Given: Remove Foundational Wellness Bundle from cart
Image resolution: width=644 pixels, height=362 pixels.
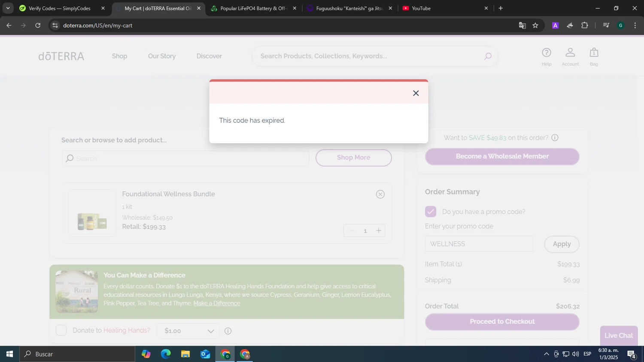Looking at the screenshot, I should click(380, 194).
